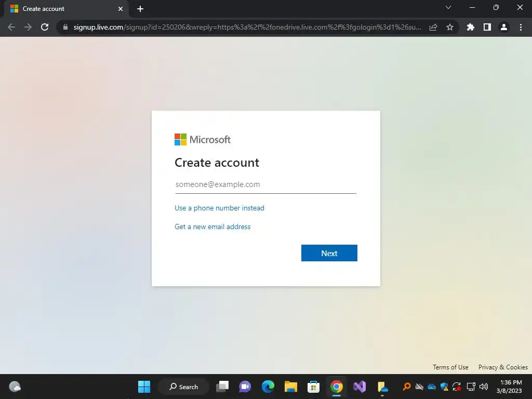This screenshot has height=399, width=532.
Task: Toggle the Chrome side panel icon
Action: tap(487, 27)
